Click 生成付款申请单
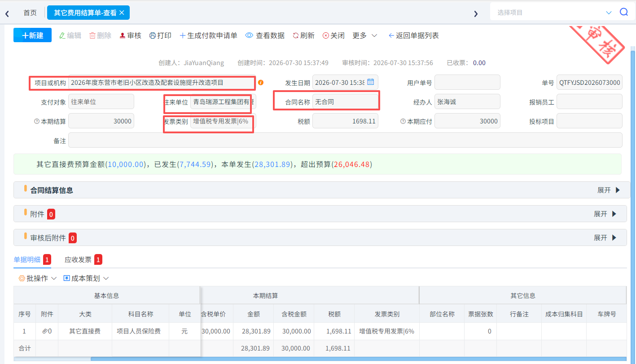This screenshot has width=636, height=364. pyautogui.click(x=208, y=35)
